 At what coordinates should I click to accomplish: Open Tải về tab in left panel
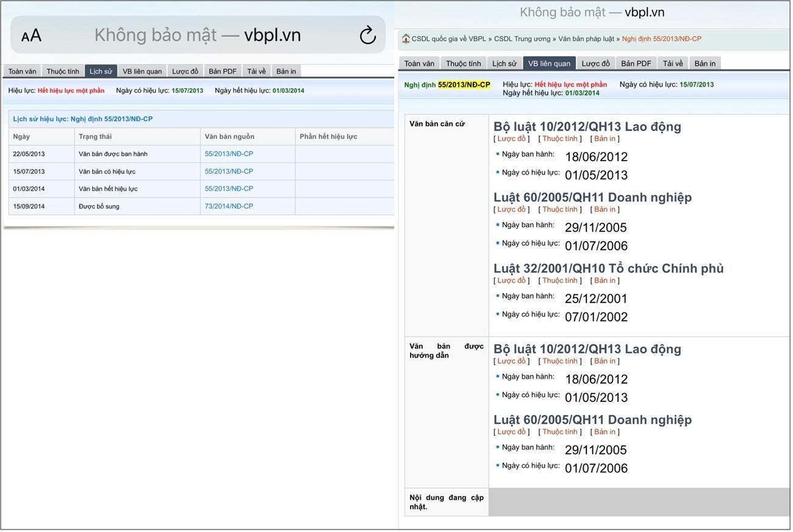click(x=256, y=71)
